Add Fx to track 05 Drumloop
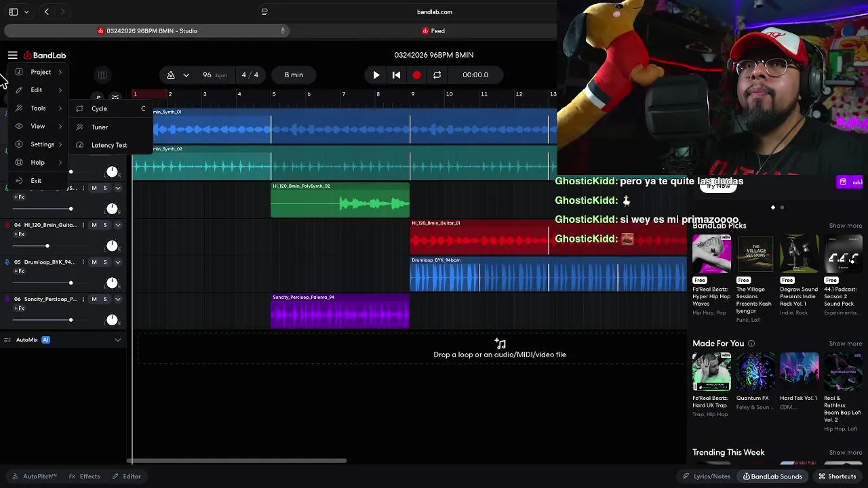 [x=19, y=271]
